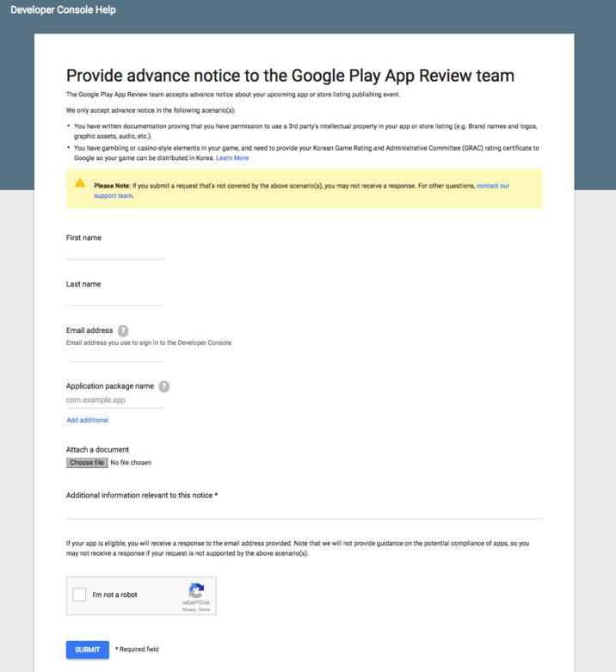Open the reCAPTCHA Privacy link
The image size is (616, 672).
coord(188,609)
